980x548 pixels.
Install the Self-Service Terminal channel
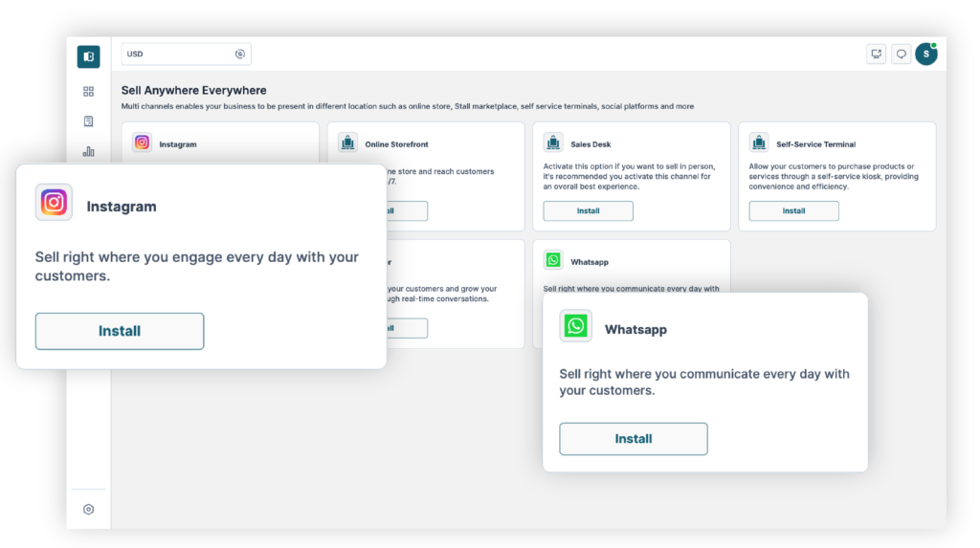[x=793, y=211]
